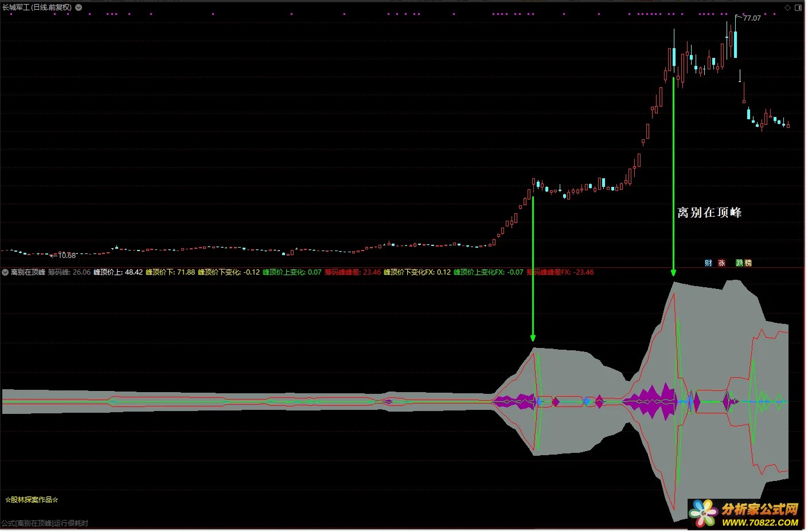This screenshot has width=808, height=532.
Task: Collapse the 离别在顶峰 indicator panel arrow
Action: pos(5,272)
